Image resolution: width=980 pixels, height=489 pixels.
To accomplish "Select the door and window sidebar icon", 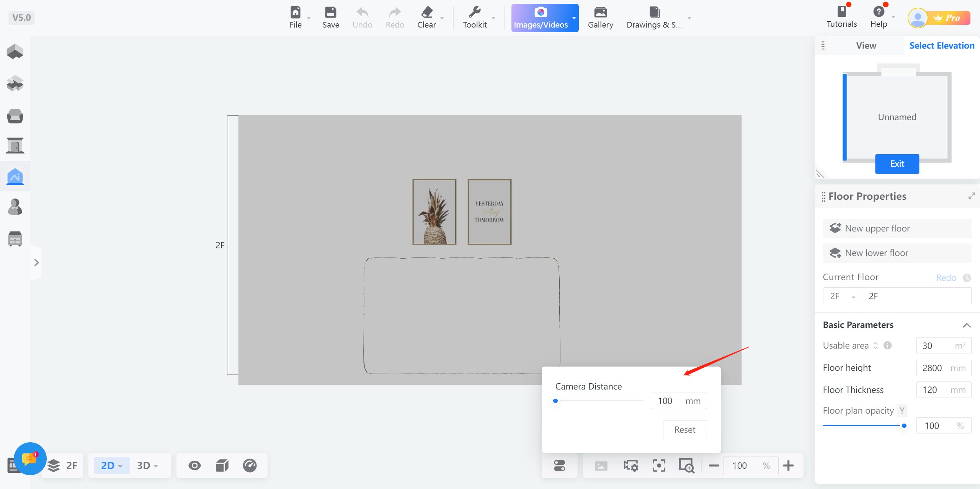I will [x=15, y=145].
